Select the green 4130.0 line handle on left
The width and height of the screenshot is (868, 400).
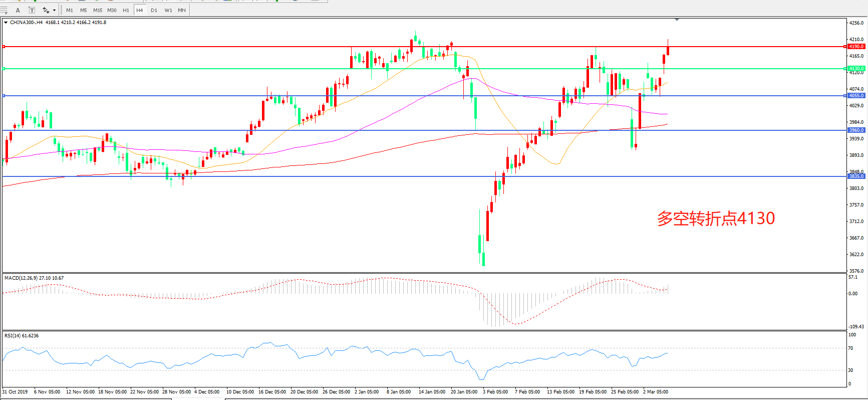point(4,69)
